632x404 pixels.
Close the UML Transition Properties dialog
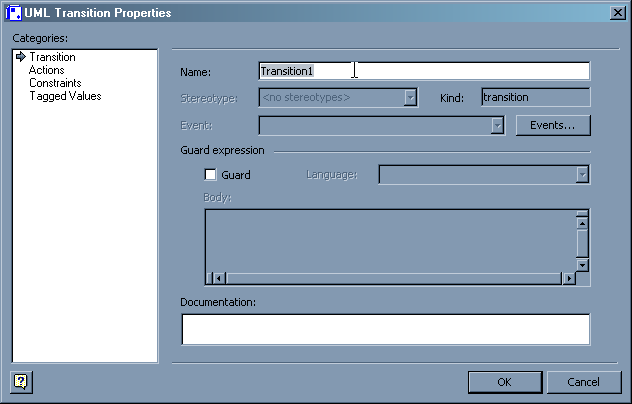(x=617, y=13)
